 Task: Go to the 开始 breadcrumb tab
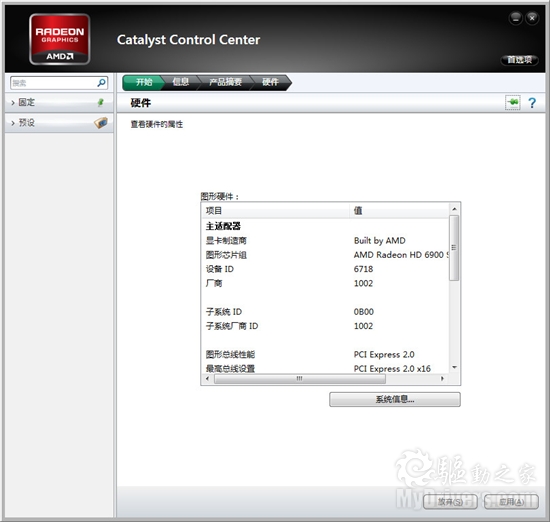click(143, 82)
